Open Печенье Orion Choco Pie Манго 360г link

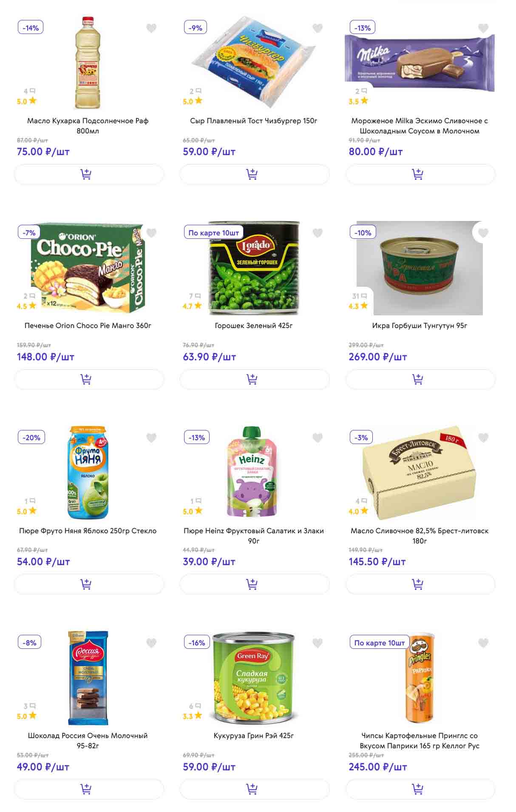click(x=88, y=325)
